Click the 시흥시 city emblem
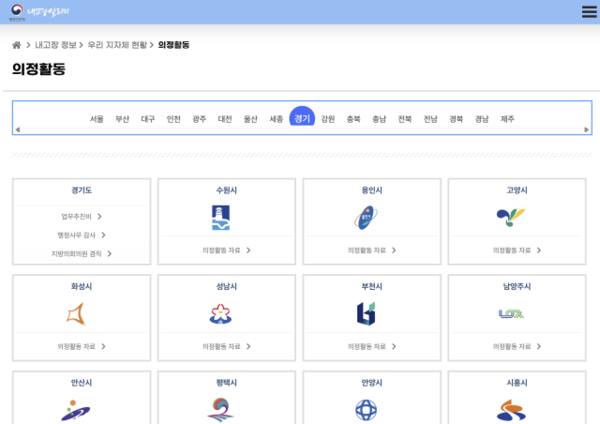This screenshot has height=424, width=600. (511, 410)
